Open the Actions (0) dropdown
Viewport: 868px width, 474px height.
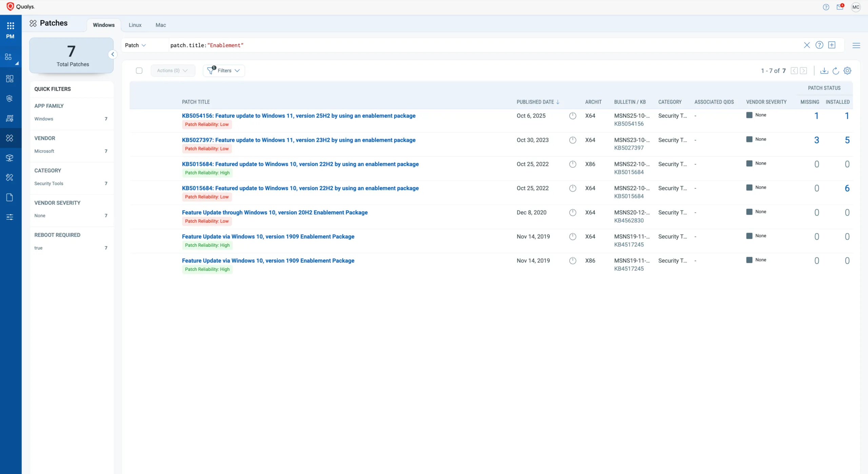(x=173, y=70)
